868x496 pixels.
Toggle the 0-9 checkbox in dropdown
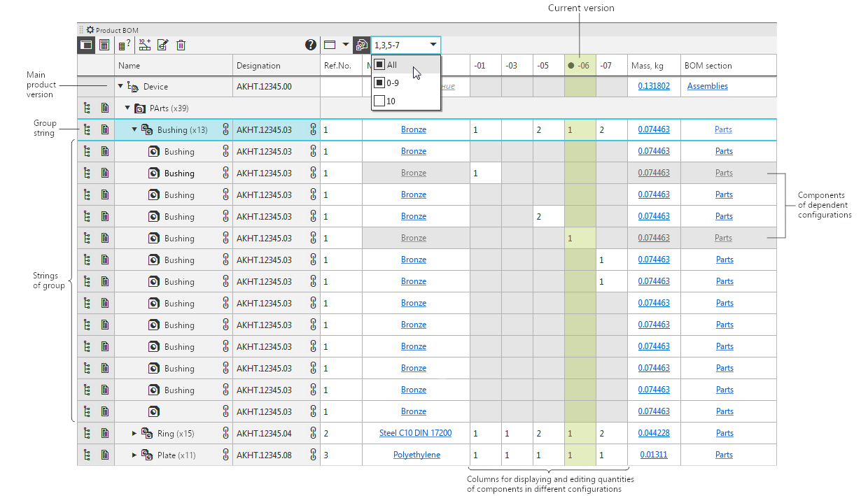pyautogui.click(x=379, y=83)
